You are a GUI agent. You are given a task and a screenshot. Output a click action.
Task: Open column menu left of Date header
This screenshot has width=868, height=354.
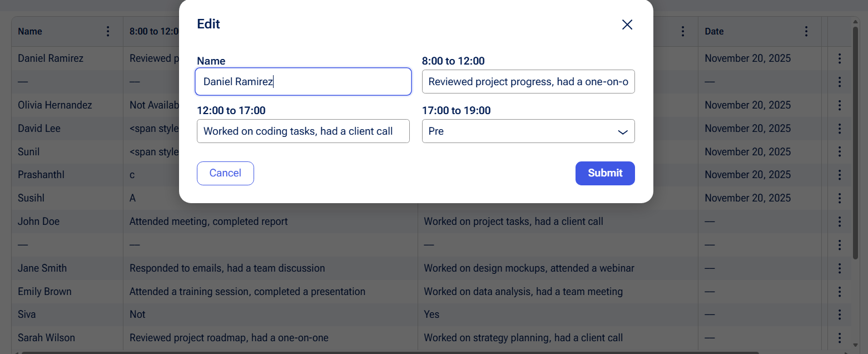[683, 32]
